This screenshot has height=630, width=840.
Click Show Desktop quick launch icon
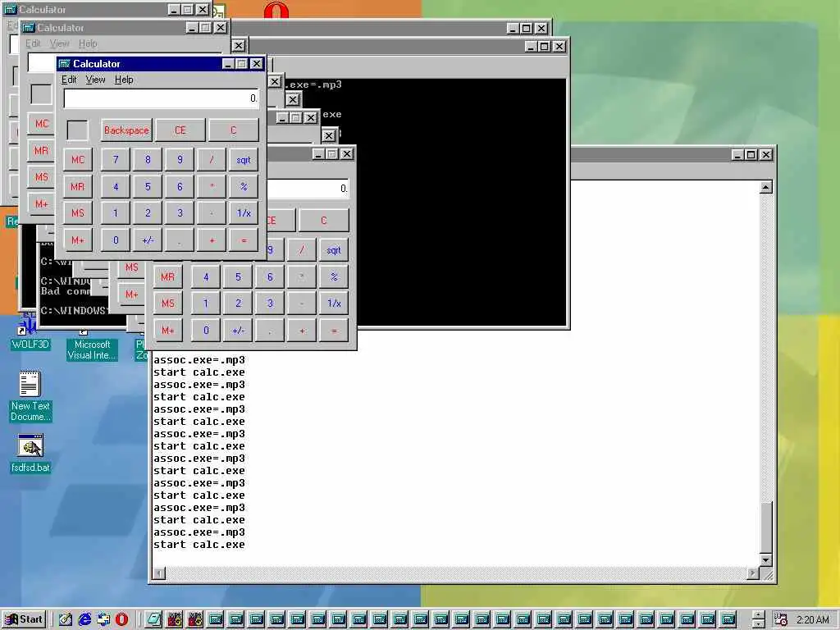(66, 619)
